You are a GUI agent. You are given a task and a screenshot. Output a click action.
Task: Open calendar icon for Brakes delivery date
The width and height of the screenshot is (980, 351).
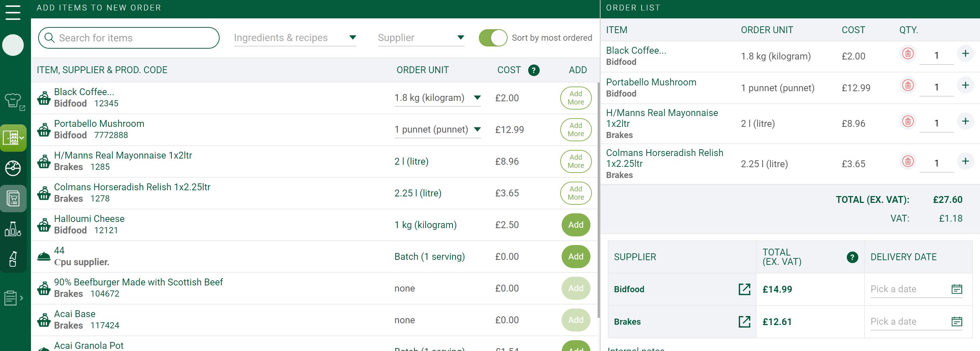956,322
